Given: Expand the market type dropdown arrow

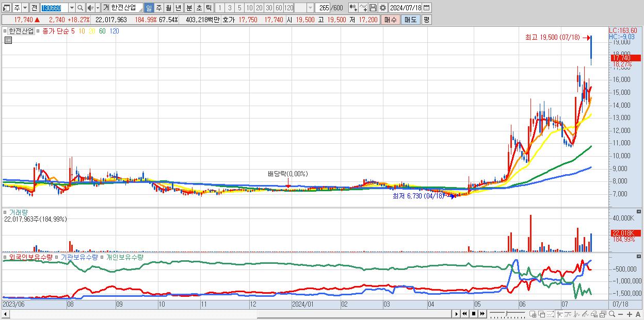Looking at the screenshot, I should click(x=25, y=8).
